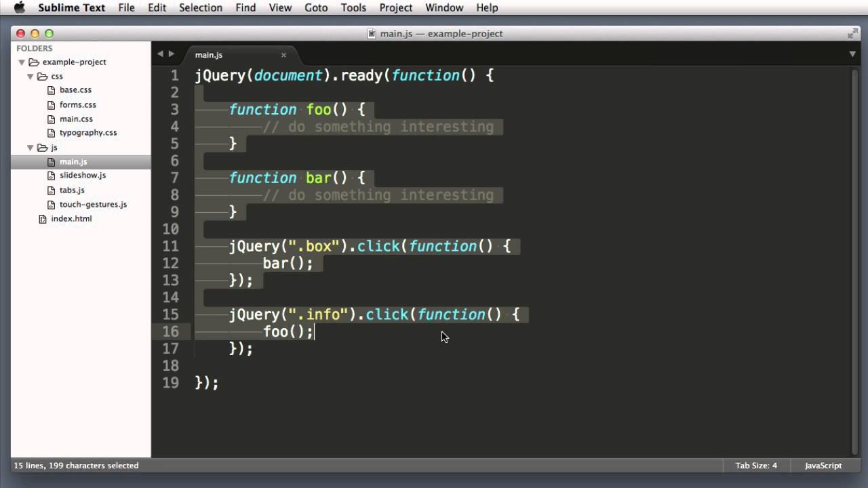Click the FOLDERS sidebar heading

35,49
